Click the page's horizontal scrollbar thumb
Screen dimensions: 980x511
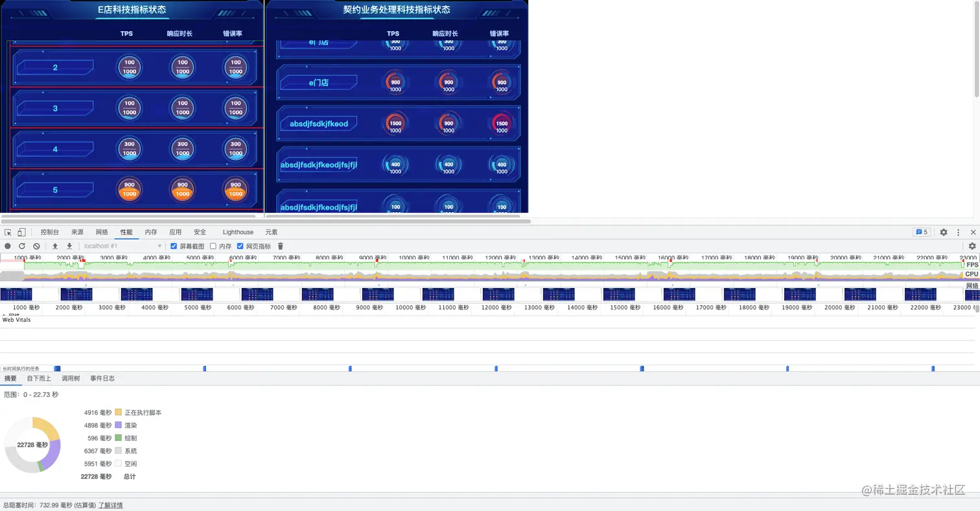(266, 221)
